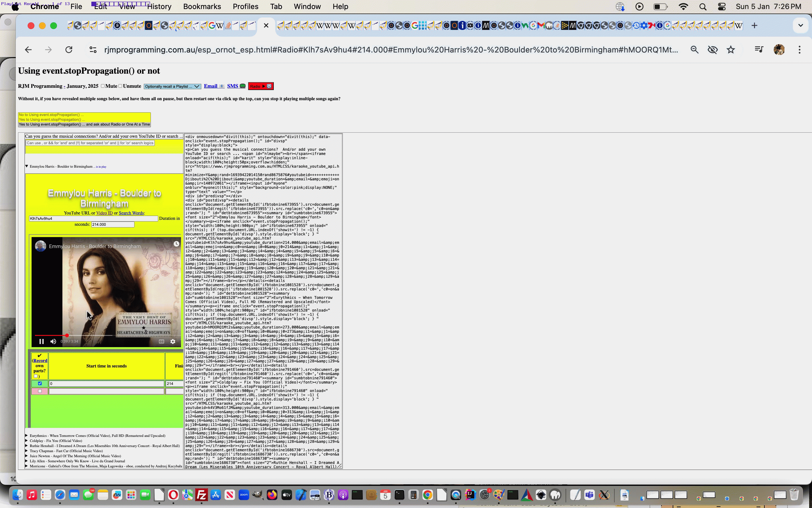Open the page zoom magnifier icon
812x508 pixels.
pyautogui.click(x=694, y=50)
